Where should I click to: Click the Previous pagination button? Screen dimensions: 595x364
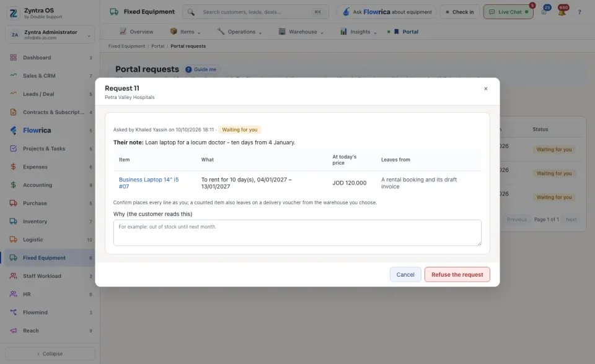(517, 220)
